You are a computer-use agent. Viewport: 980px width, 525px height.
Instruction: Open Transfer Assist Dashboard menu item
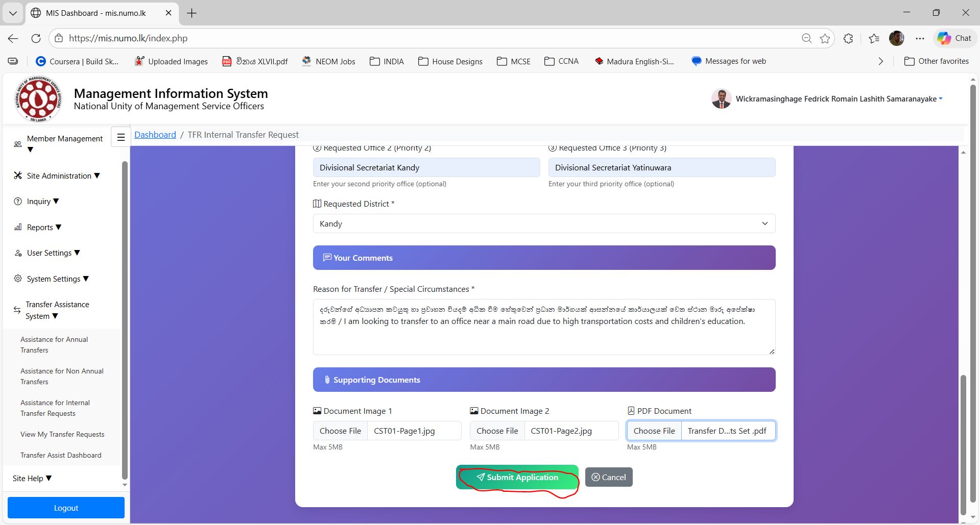(61, 455)
